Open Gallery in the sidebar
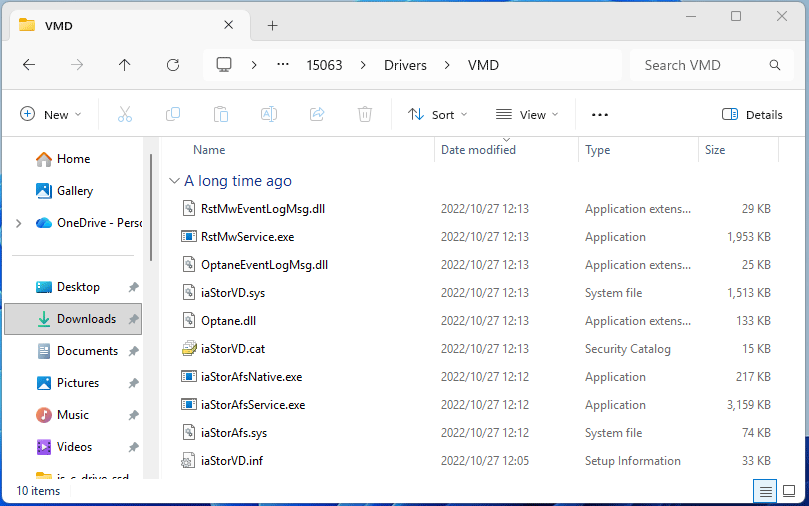This screenshot has width=809, height=506. pos(75,191)
